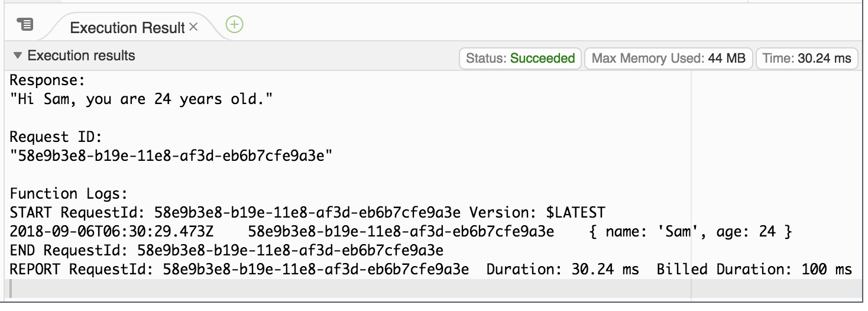
Task: Click the quoted Request ID value
Action: click(171, 156)
